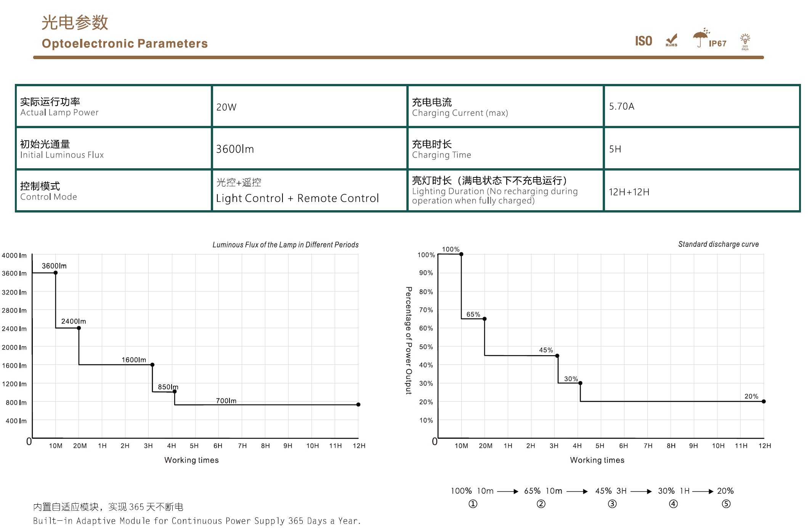Click the 65% 10m sequence step
The height and width of the screenshot is (528, 812).
coord(543,491)
